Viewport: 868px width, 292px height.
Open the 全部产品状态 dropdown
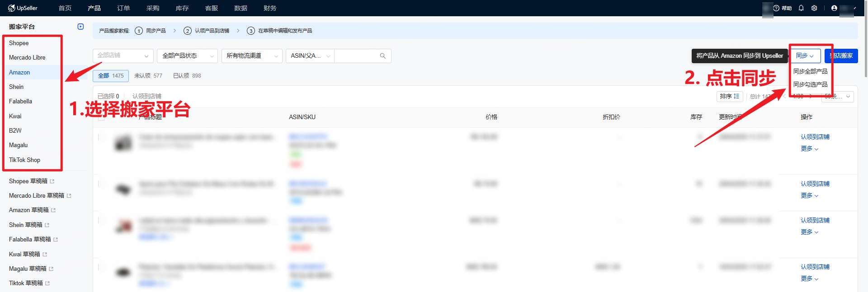click(188, 56)
